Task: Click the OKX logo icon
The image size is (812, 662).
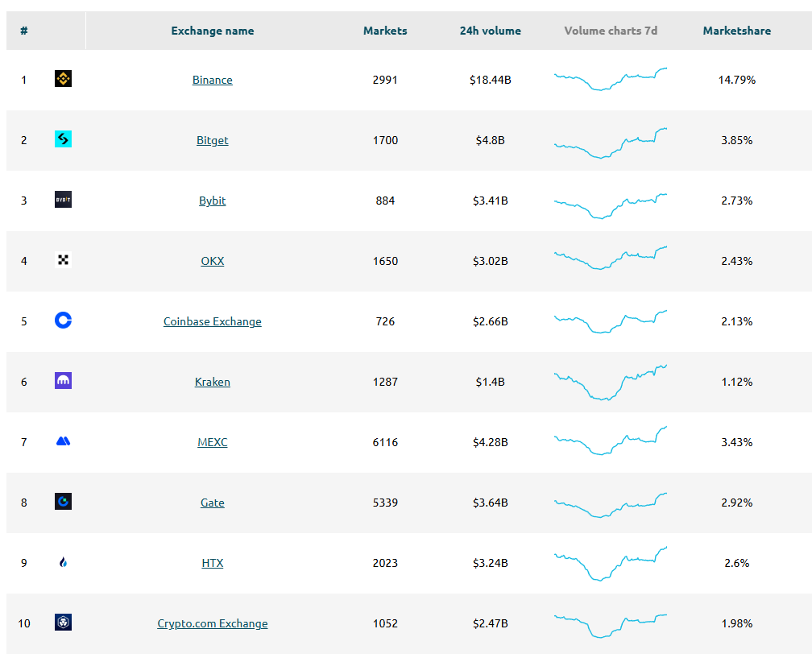Action: pos(63,260)
